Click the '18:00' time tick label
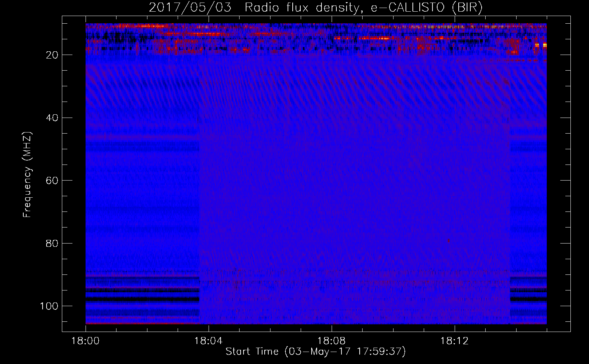The image size is (589, 364). tap(86, 341)
